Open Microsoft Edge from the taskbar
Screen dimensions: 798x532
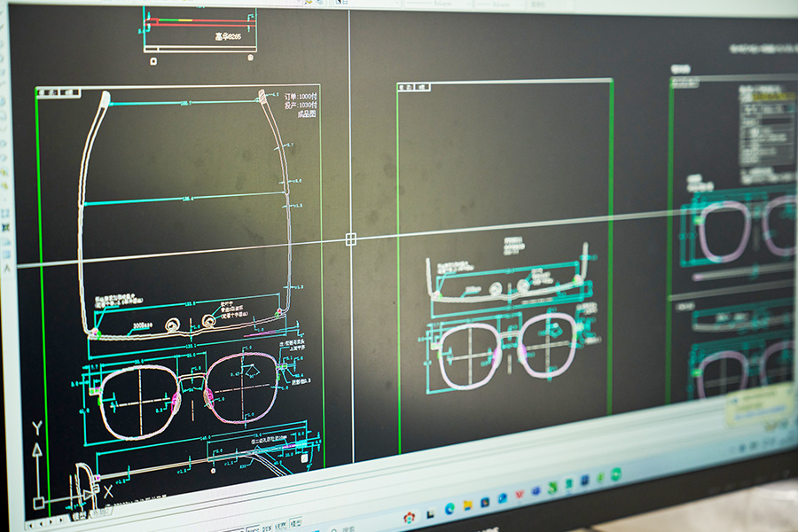click(x=450, y=507)
